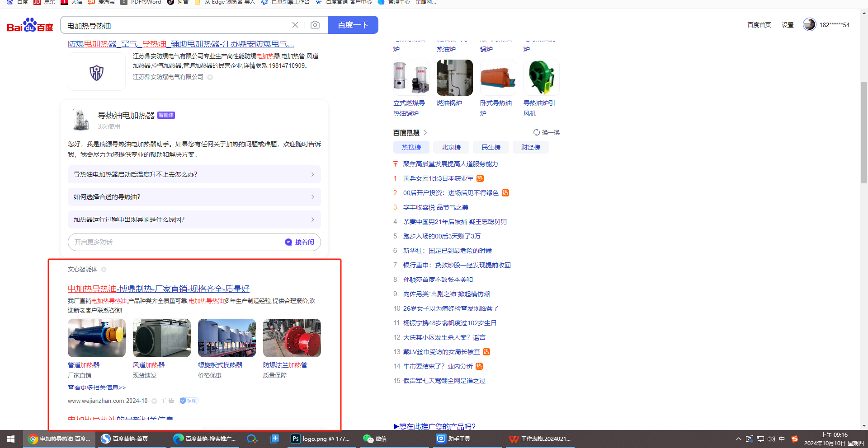The height and width of the screenshot is (448, 868).
Task: Expand 如何选择合适的导热油 question
Action: [x=194, y=197]
